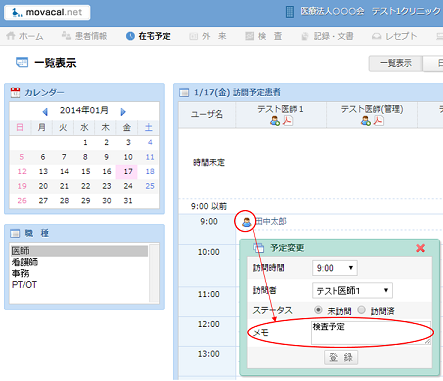Click the 職種 list scrollbar
This screenshot has width=443, height=381.
(x=154, y=273)
